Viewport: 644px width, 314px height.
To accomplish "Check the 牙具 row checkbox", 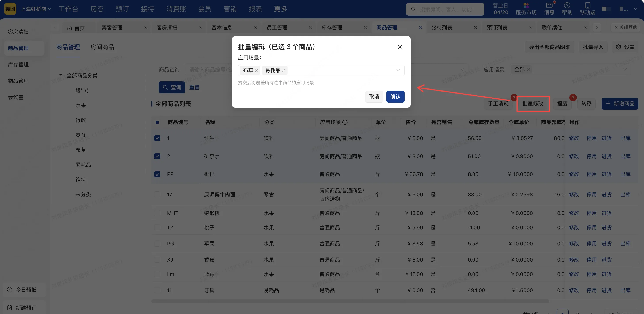I will 157,290.
